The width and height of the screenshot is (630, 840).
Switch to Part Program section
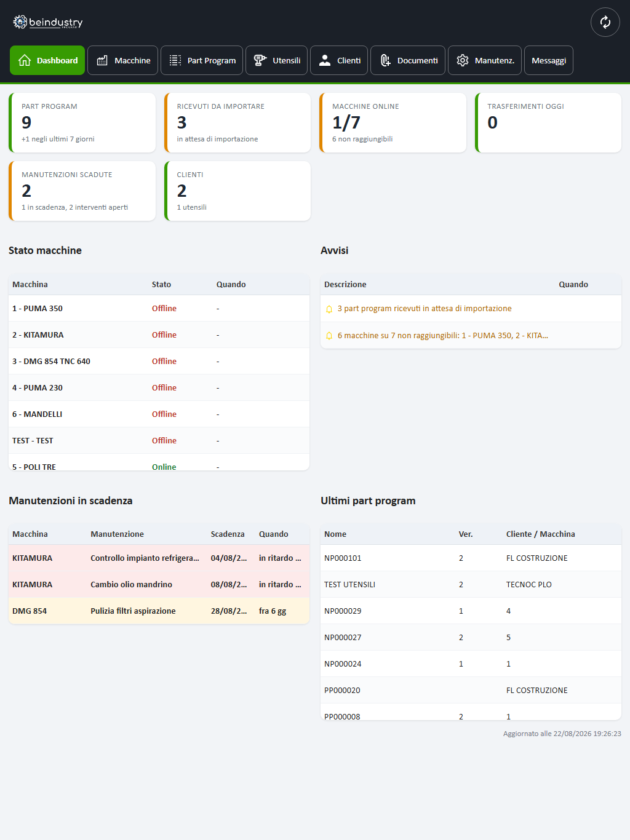click(202, 60)
